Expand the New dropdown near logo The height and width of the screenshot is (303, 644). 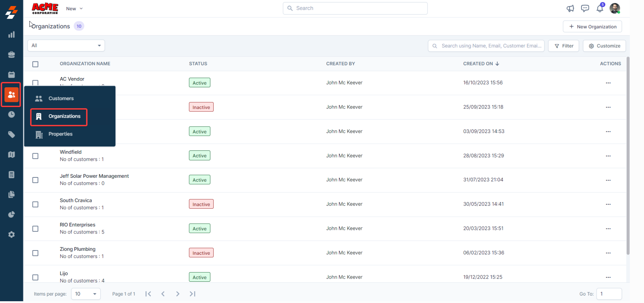74,9
